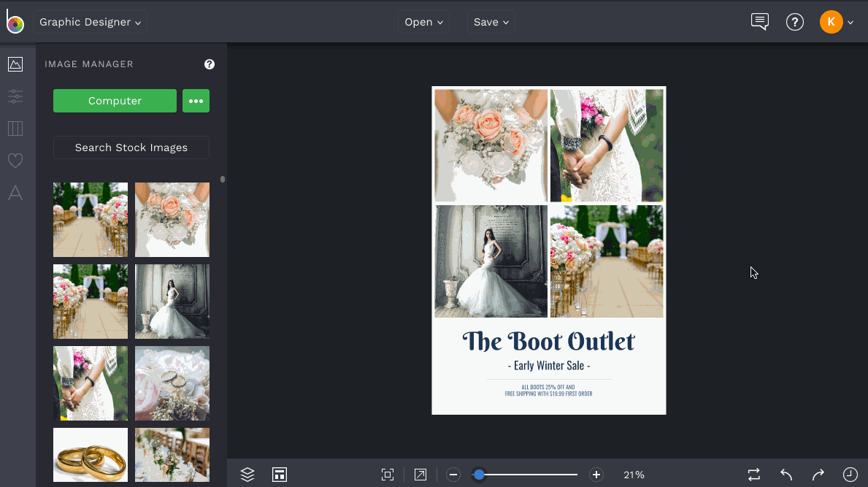
Task: Click the fit to screen icon
Action: point(388,475)
